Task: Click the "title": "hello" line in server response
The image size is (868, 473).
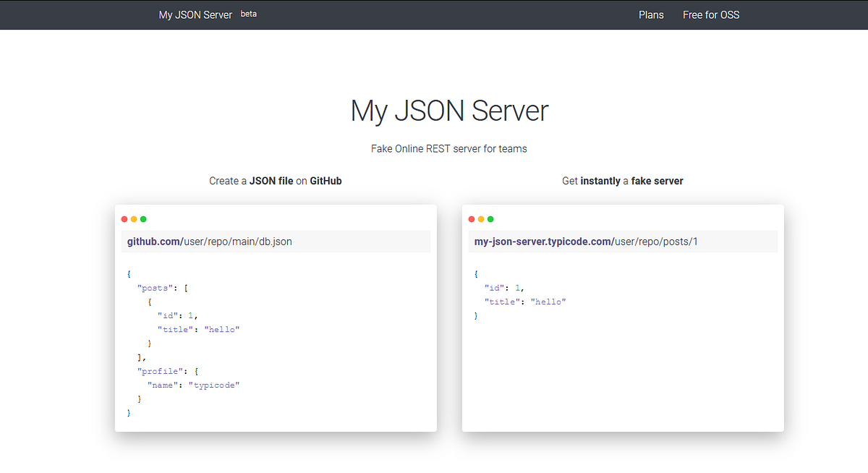Action: 525,302
